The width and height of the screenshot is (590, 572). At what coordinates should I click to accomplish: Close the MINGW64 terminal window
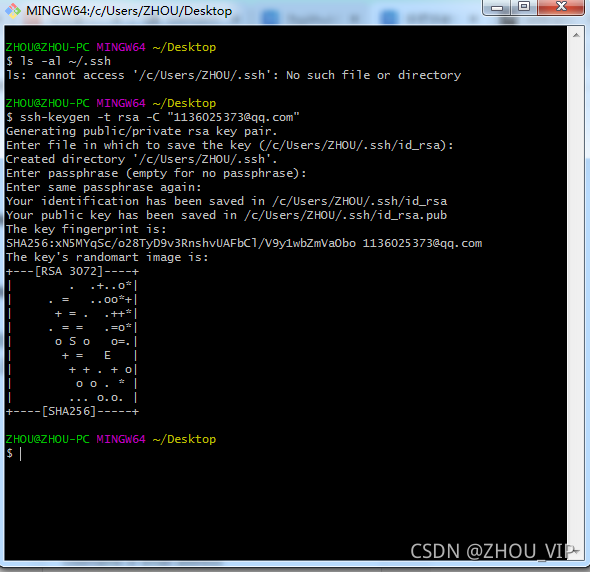click(561, 7)
